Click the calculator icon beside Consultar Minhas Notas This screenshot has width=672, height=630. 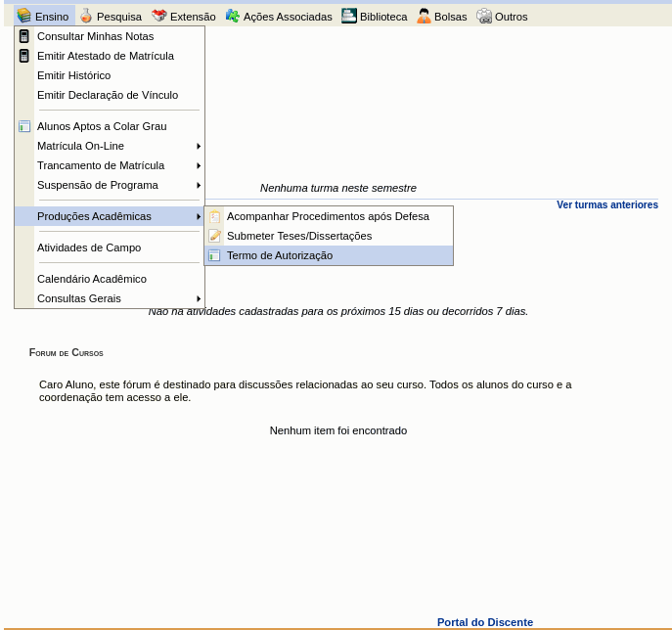click(24, 36)
